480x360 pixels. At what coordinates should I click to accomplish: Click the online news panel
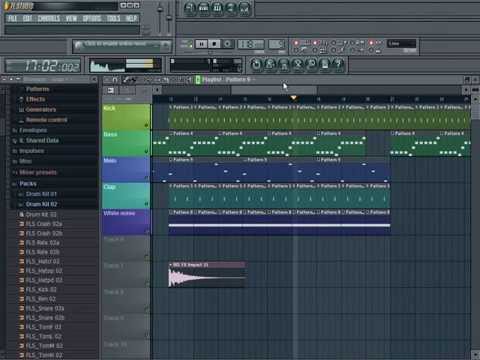click(122, 46)
